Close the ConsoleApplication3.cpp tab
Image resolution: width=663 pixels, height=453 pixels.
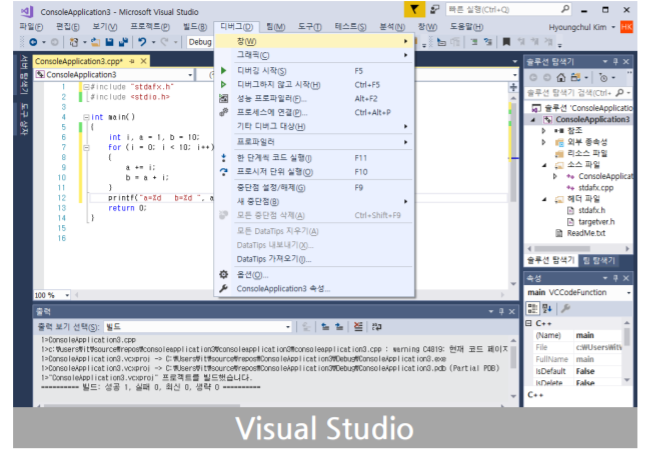click(144, 61)
